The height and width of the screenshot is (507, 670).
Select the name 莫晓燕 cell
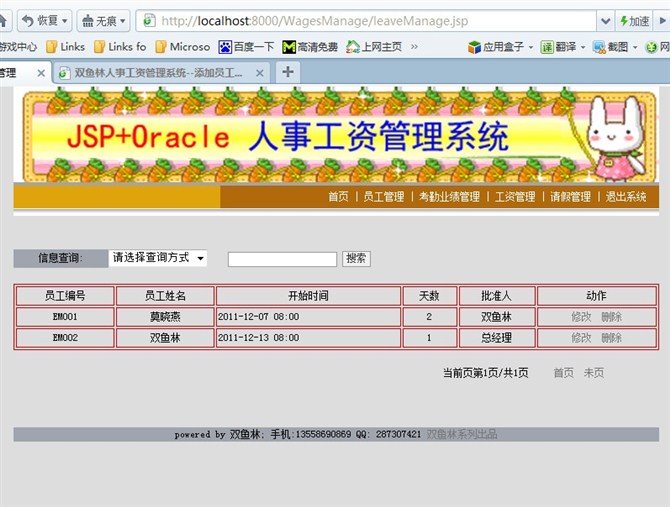[165, 317]
